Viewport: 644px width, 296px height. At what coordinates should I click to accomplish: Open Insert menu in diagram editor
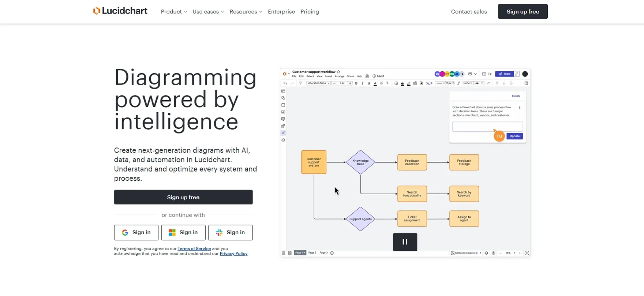[329, 76]
